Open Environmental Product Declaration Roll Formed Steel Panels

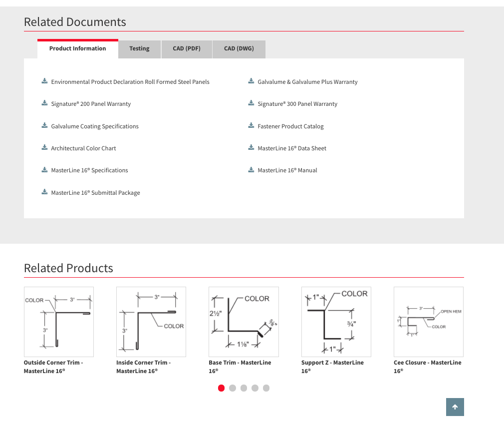click(130, 82)
